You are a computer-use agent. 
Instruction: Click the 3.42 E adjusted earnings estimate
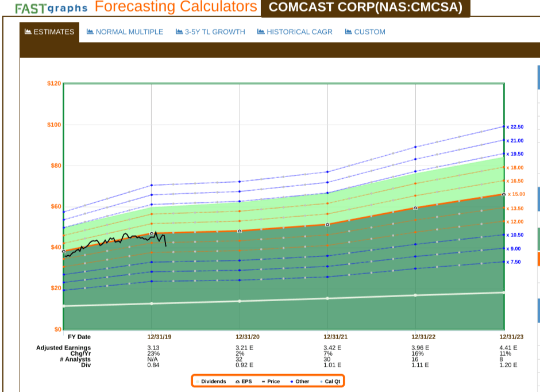tap(333, 348)
